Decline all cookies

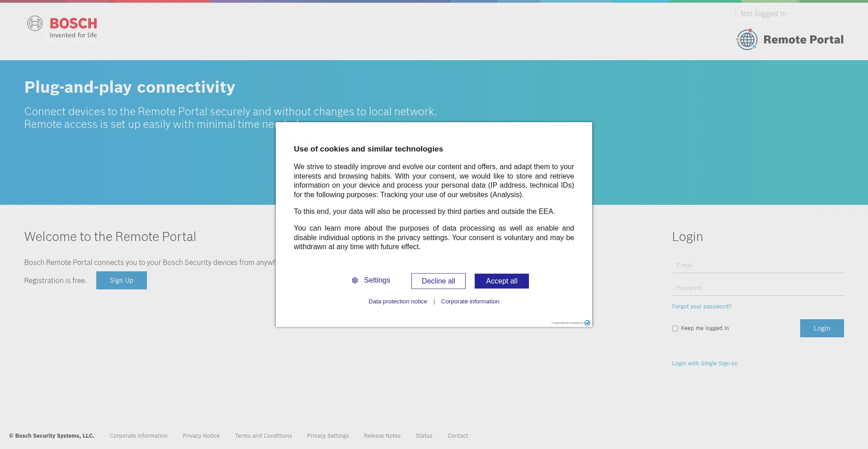pos(439,281)
